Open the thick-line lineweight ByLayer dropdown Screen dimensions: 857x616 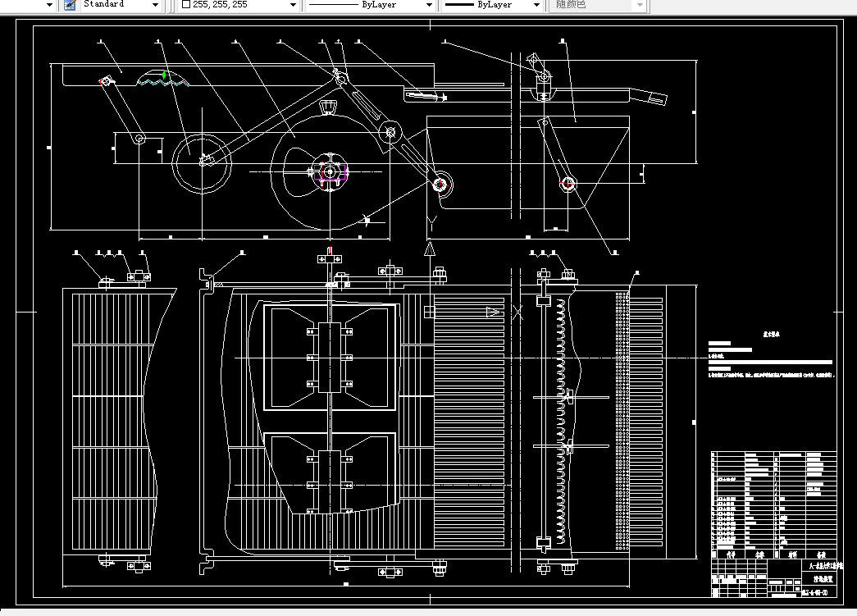pos(492,5)
